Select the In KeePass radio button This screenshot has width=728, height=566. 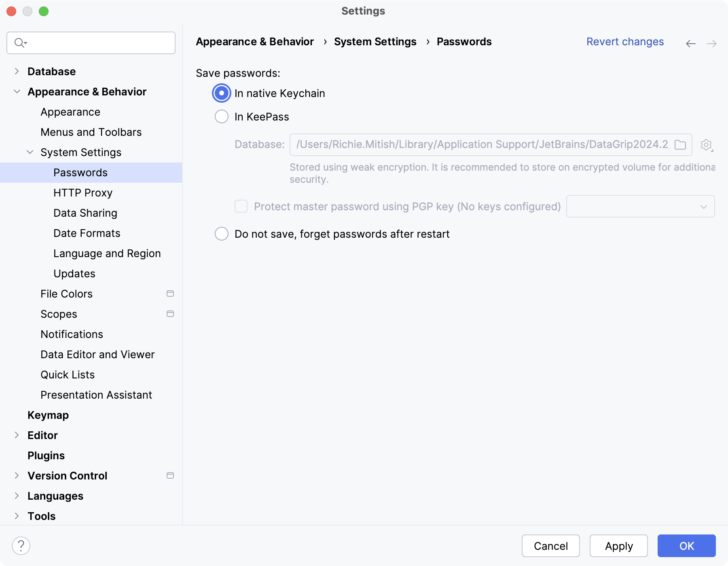[x=222, y=117]
